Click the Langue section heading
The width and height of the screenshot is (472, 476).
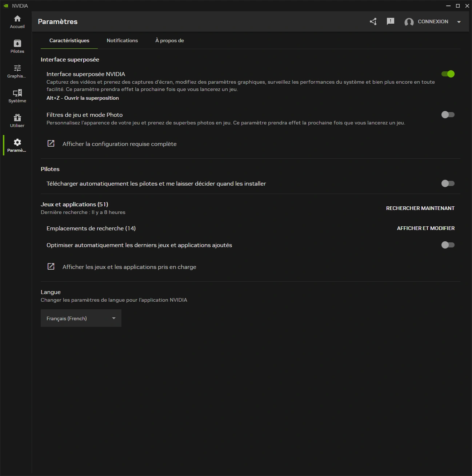click(x=51, y=292)
